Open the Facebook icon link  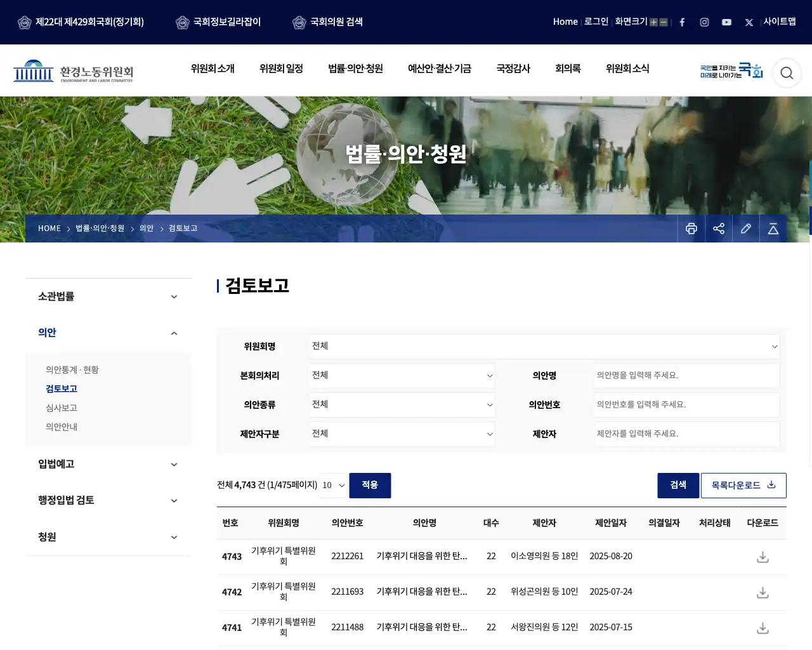[682, 22]
